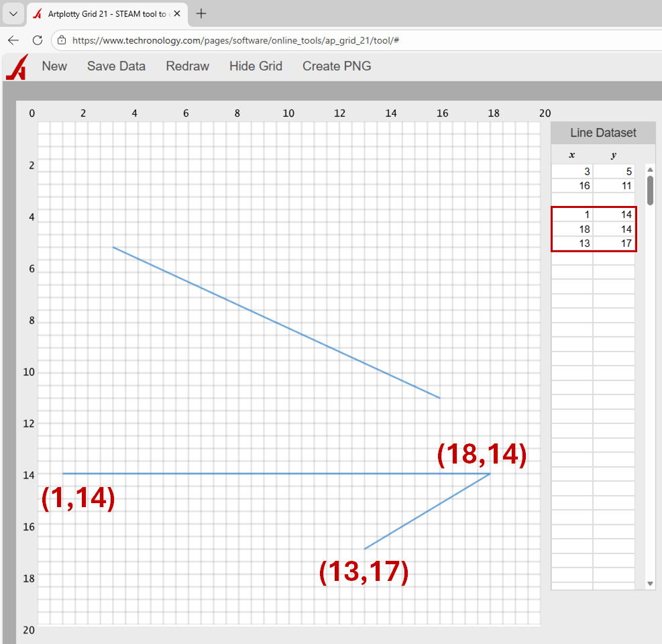
Task: Click the New menu item
Action: pyautogui.click(x=54, y=66)
